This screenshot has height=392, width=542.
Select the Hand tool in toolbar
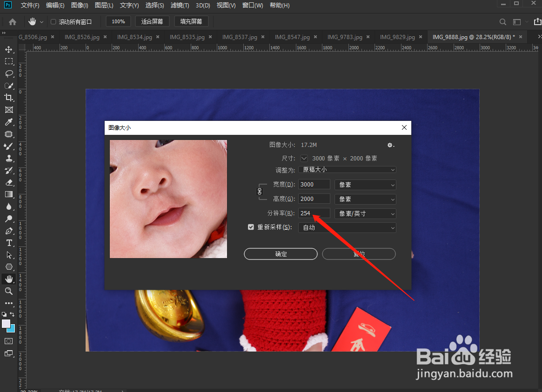[9, 279]
